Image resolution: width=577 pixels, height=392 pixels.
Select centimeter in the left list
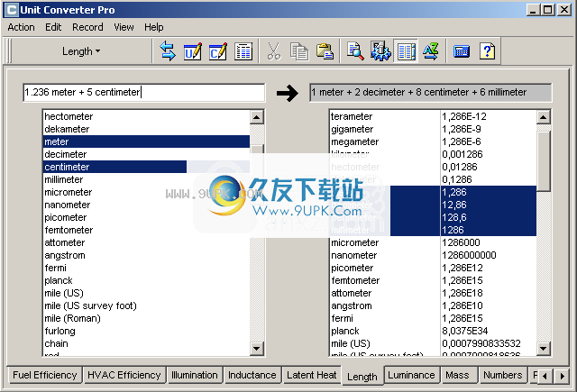click(146, 167)
